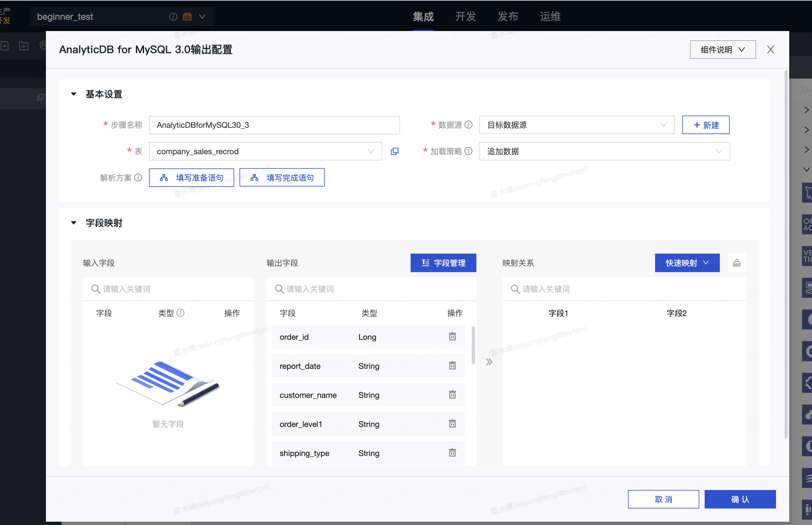The image size is (812, 525).
Task: Click the new folder icon in the left toolbar
Action: pyautogui.click(x=24, y=46)
